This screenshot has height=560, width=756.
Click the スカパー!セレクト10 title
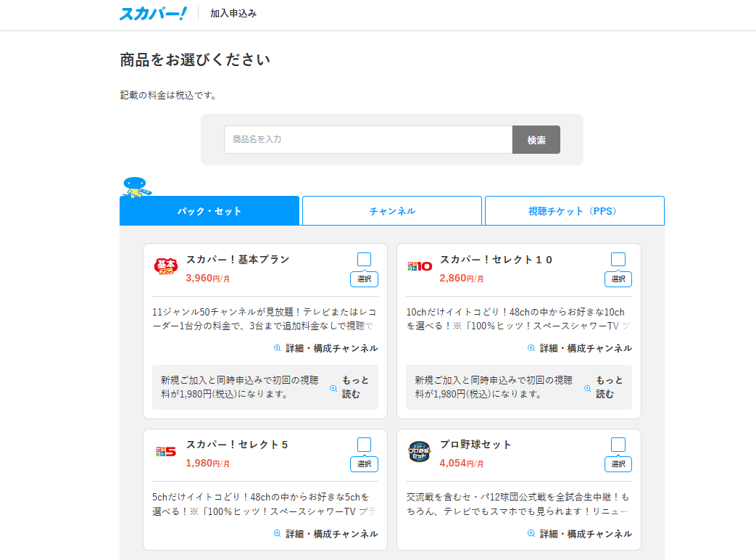[x=496, y=260]
